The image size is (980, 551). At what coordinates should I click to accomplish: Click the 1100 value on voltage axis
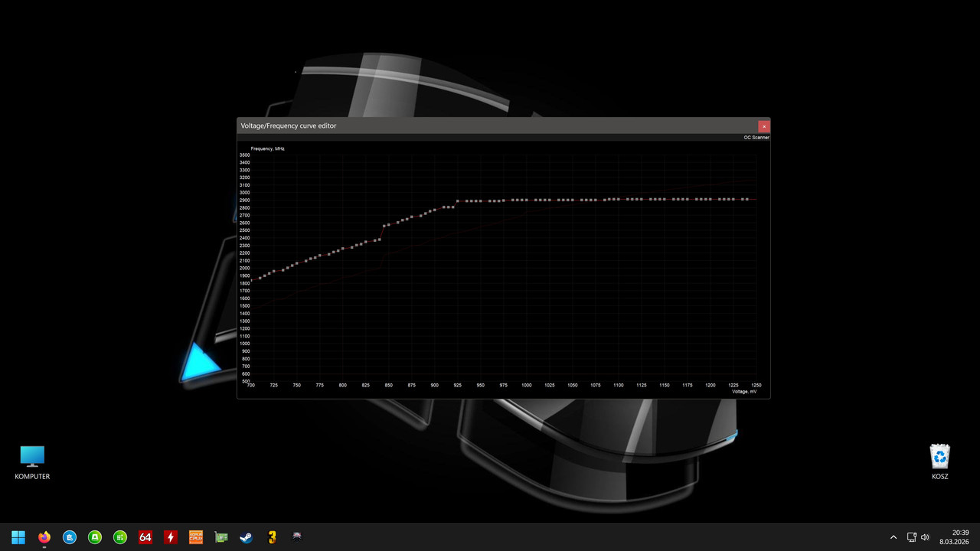618,385
